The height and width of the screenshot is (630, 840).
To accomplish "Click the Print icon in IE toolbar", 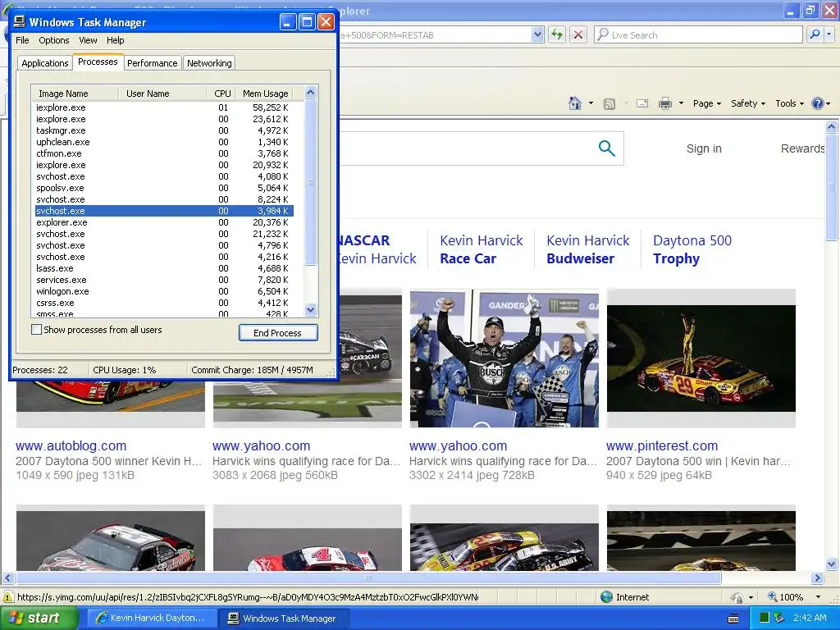I will pyautogui.click(x=664, y=103).
